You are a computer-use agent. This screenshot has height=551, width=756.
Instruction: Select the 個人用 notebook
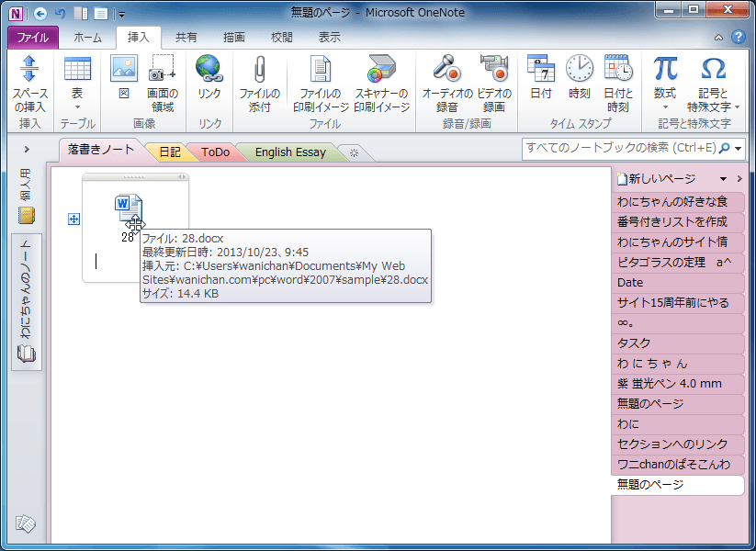27,197
